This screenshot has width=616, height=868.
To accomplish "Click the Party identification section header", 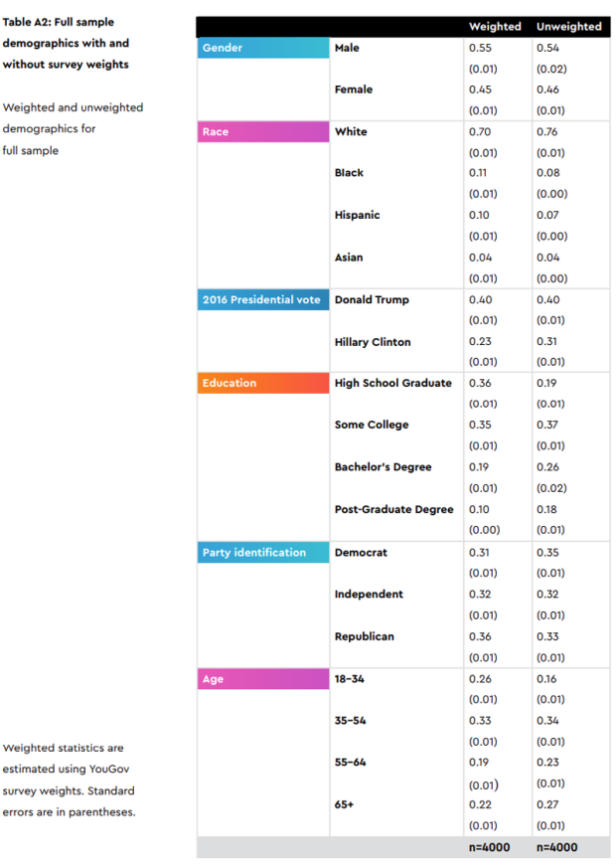I will 262,553.
